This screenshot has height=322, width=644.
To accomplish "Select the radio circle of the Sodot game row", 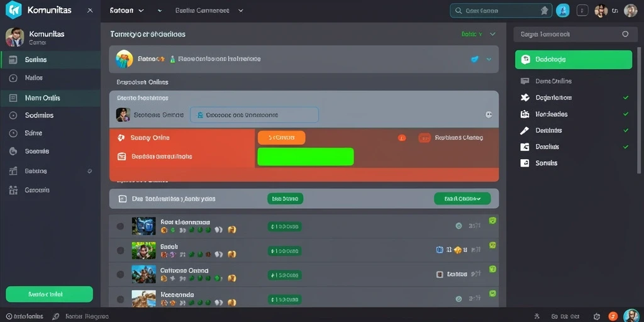I will [x=120, y=250].
